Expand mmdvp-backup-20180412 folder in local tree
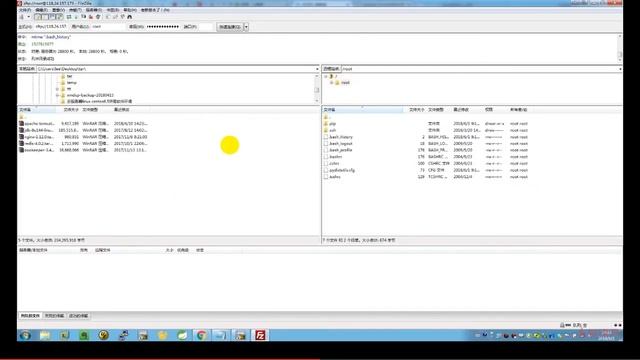Image resolution: width=640 pixels, height=360 pixels. click(x=58, y=95)
